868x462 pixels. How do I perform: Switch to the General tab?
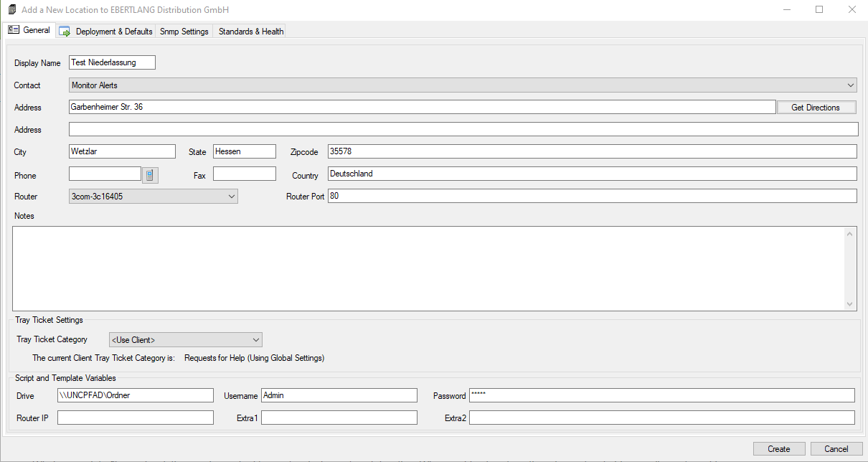(x=29, y=31)
